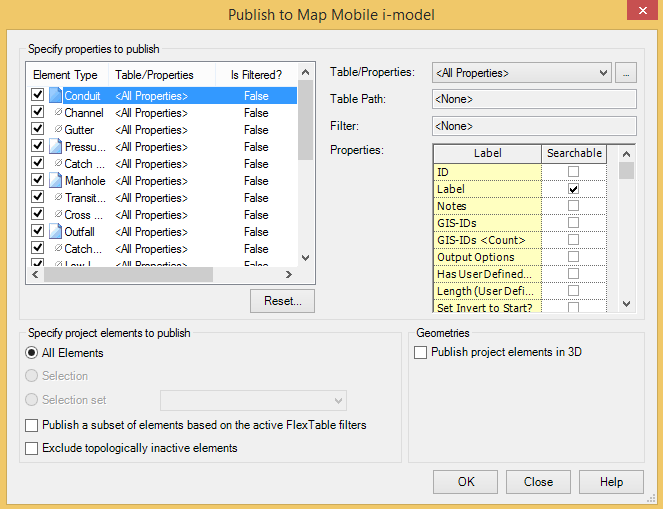Check Publish project elements in 3D
The width and height of the screenshot is (663, 509).
[420, 352]
